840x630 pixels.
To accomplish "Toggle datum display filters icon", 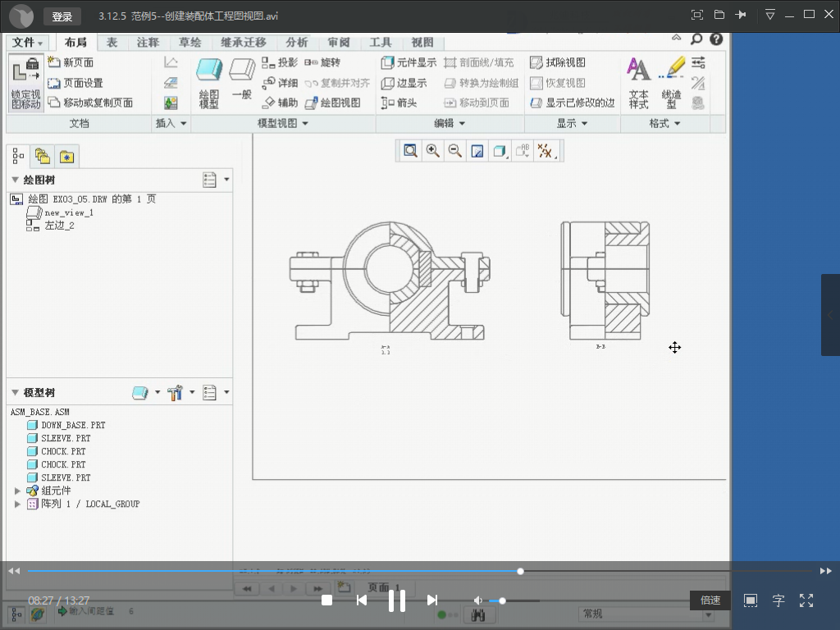I will 546,151.
